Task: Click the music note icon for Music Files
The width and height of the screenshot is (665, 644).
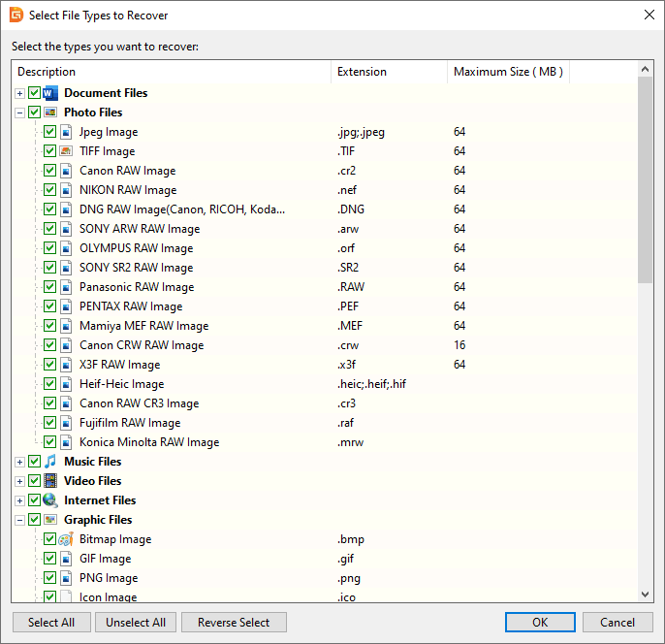Action: pos(50,462)
